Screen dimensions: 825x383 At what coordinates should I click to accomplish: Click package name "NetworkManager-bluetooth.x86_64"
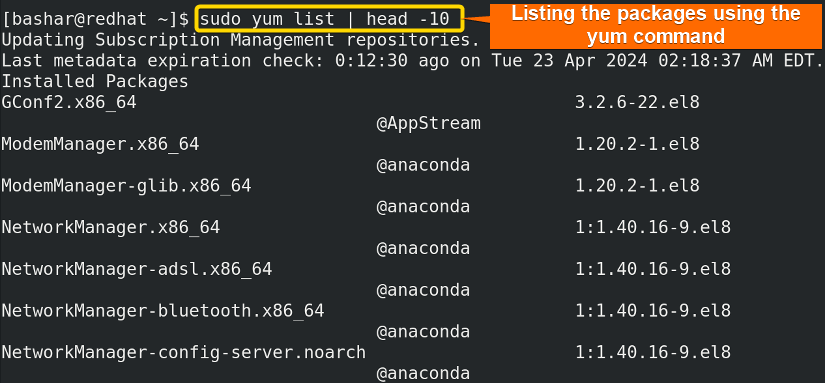coord(163,311)
